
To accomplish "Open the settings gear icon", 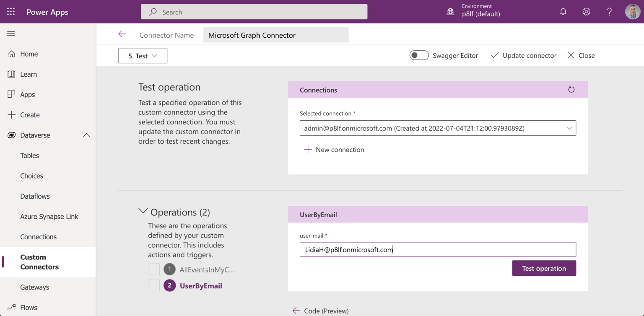I will [x=586, y=12].
